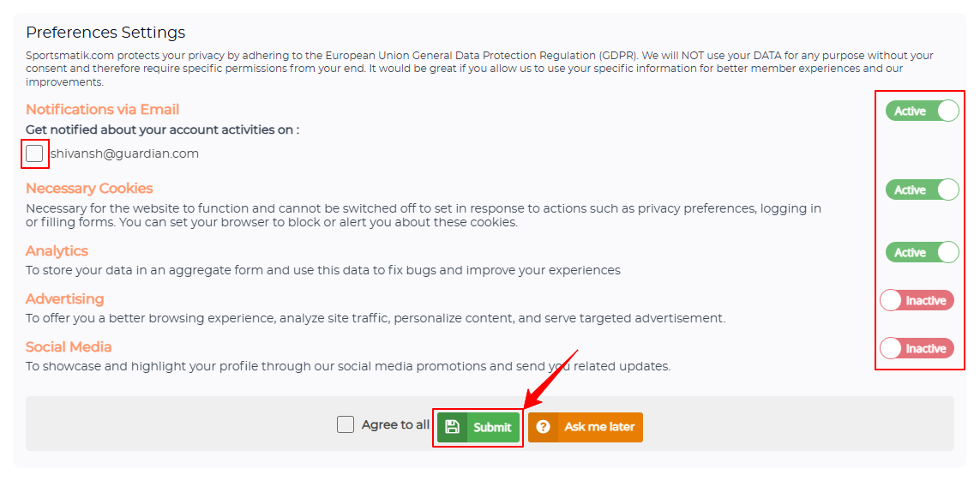Click the Notifications via Email heading

pyautogui.click(x=103, y=110)
